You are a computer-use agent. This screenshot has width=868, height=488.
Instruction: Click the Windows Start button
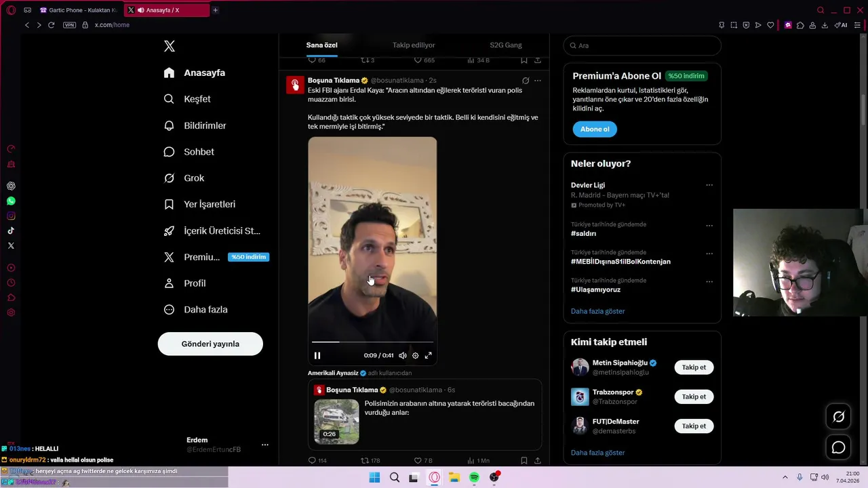[x=374, y=478]
